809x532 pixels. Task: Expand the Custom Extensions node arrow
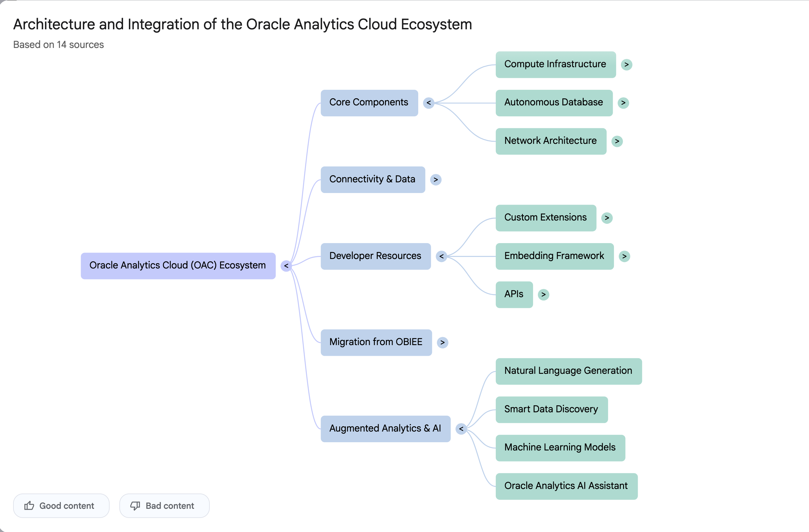tap(606, 218)
